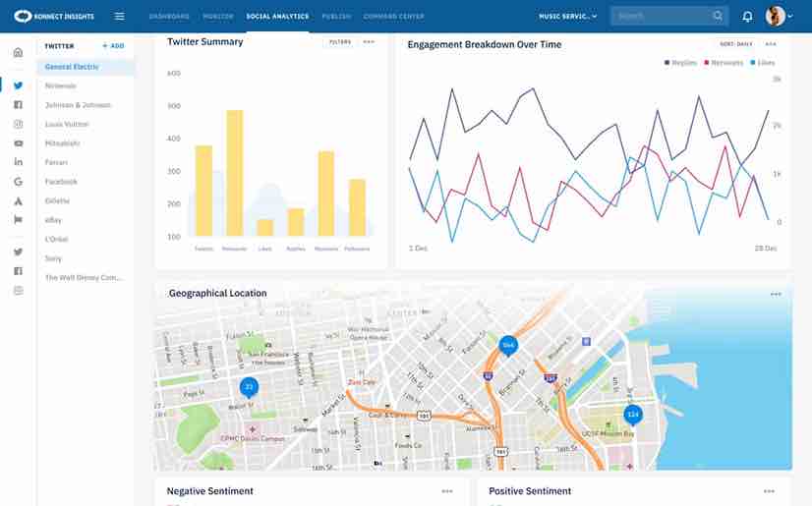The height and width of the screenshot is (506, 812).
Task: Click the Add button in Twitter panel
Action: pos(113,46)
